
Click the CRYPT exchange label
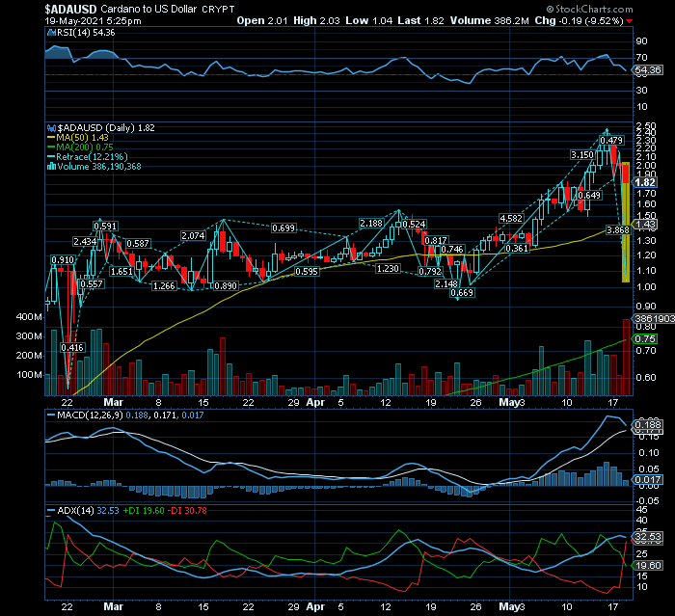(218, 10)
